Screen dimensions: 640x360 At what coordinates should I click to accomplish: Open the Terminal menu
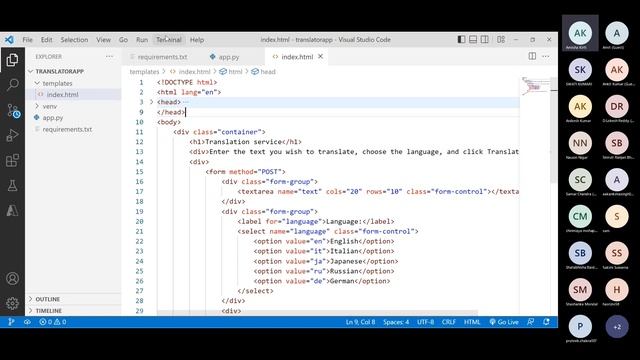tap(169, 40)
